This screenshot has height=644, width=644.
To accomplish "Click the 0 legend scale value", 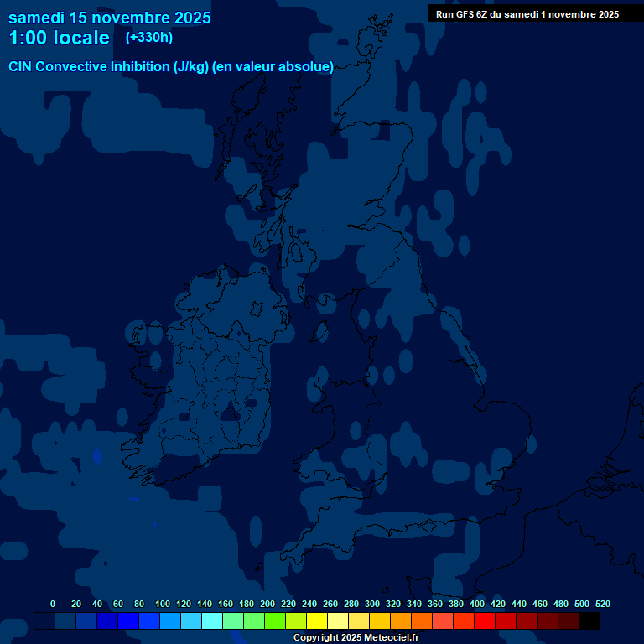I will tap(53, 604).
